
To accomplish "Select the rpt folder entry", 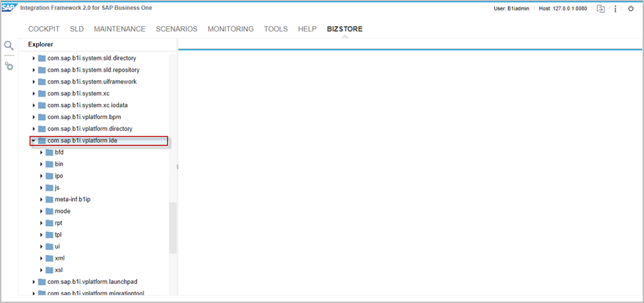I will point(59,223).
